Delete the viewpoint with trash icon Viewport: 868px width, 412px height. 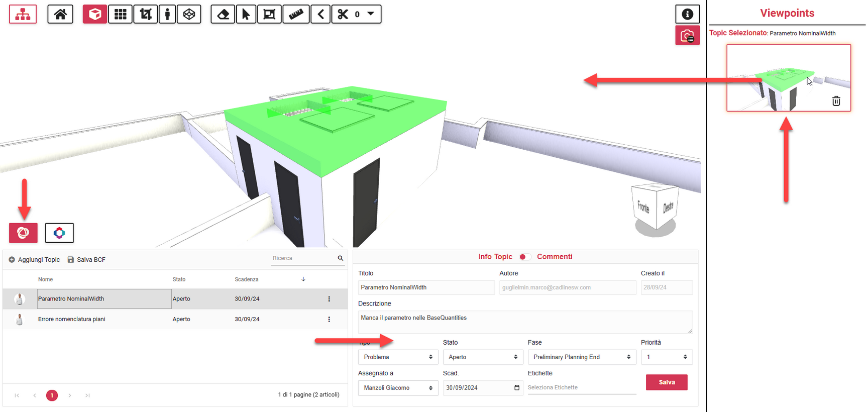[836, 101]
